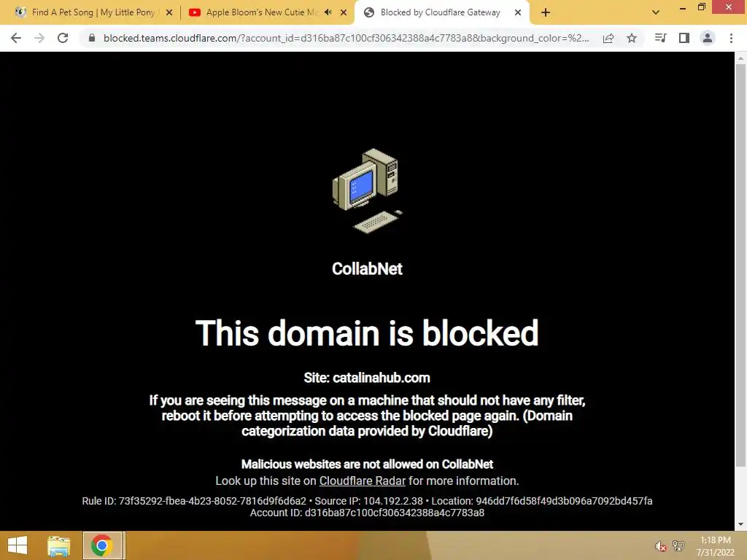Open the side panel icon
The width and height of the screenshot is (747, 560).
pyautogui.click(x=684, y=38)
